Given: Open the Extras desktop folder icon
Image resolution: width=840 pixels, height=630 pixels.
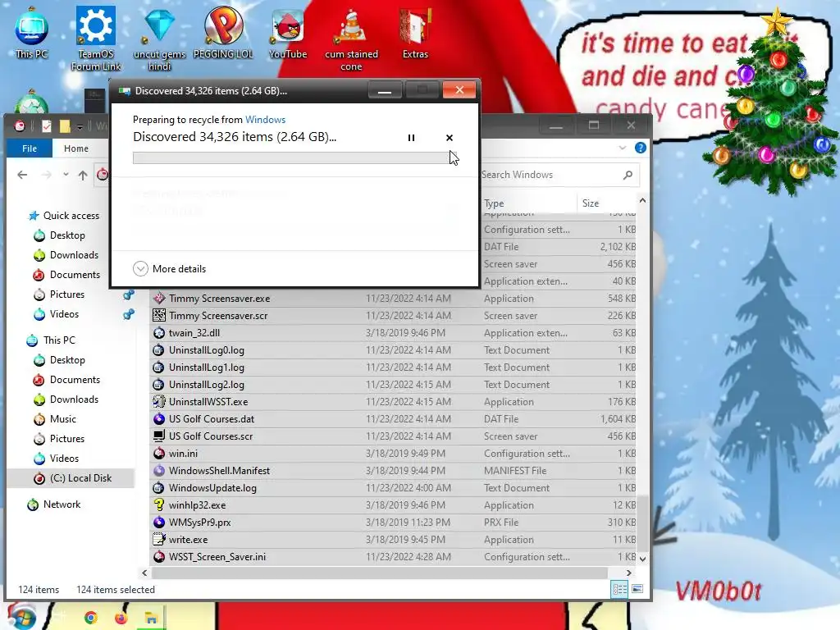Looking at the screenshot, I should point(415,33).
